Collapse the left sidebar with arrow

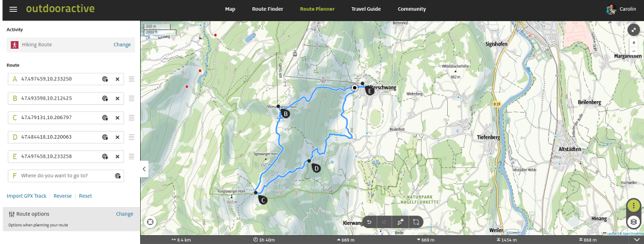(144, 168)
